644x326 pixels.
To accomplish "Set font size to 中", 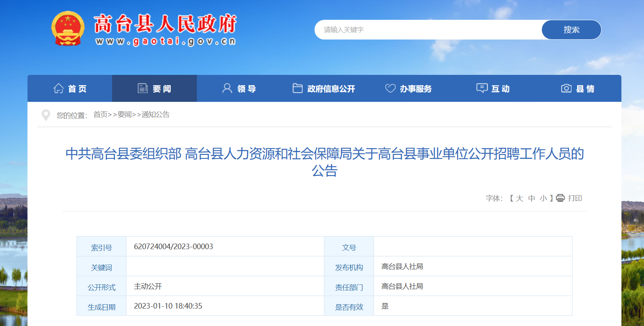I will [x=532, y=198].
